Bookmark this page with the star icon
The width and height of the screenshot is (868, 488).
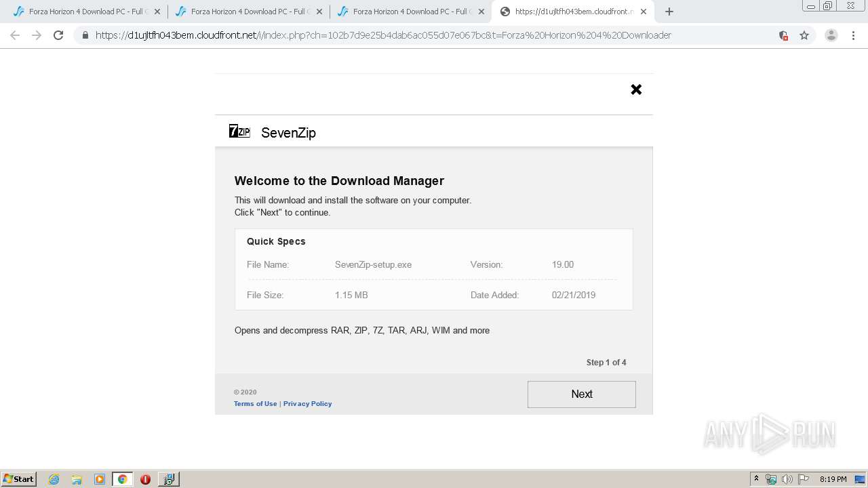click(x=804, y=35)
